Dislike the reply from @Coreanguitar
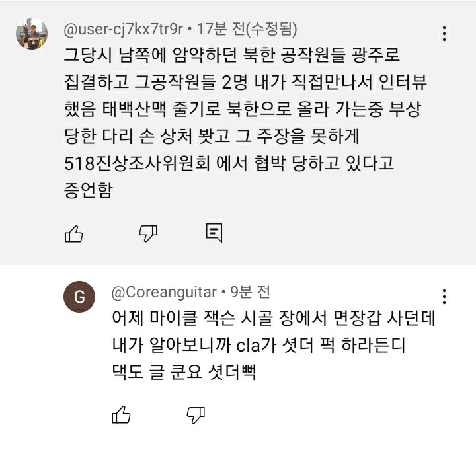The image size is (476, 460). click(x=195, y=414)
